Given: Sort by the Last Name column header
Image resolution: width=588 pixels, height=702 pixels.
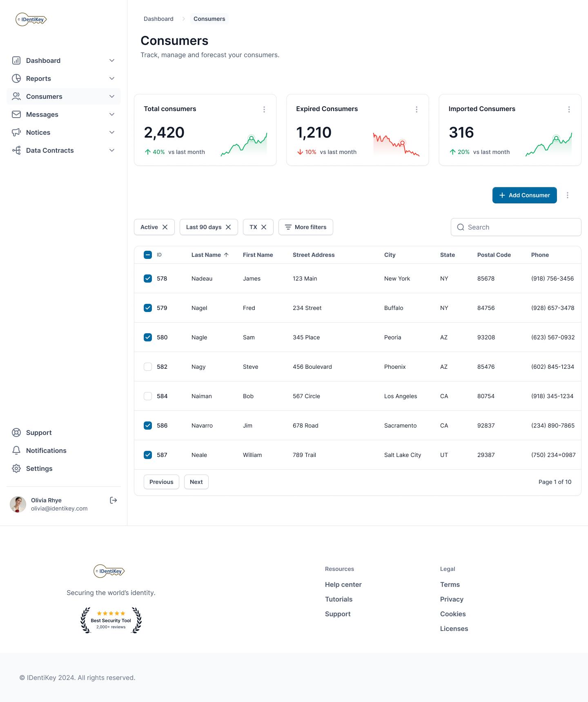Looking at the screenshot, I should click(210, 255).
